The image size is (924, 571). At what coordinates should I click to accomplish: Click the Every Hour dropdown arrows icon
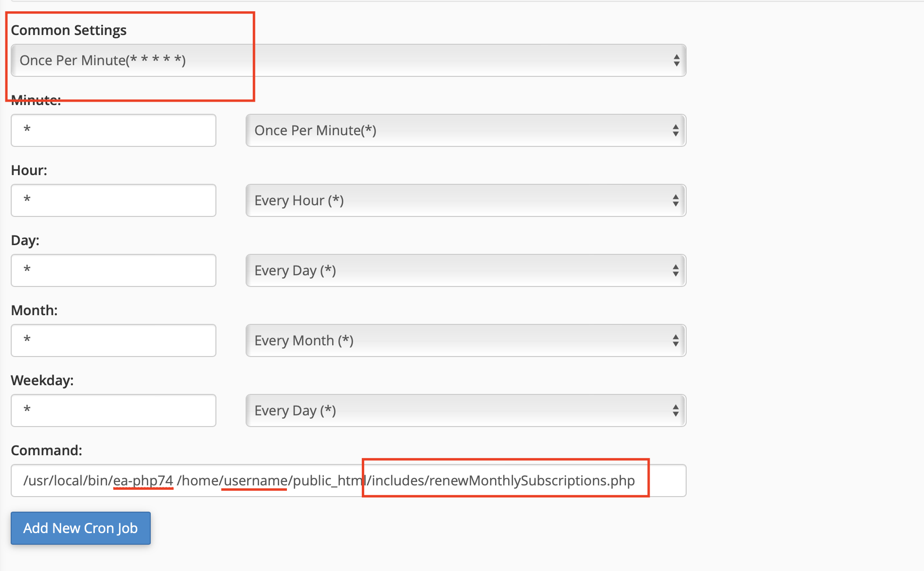675,200
